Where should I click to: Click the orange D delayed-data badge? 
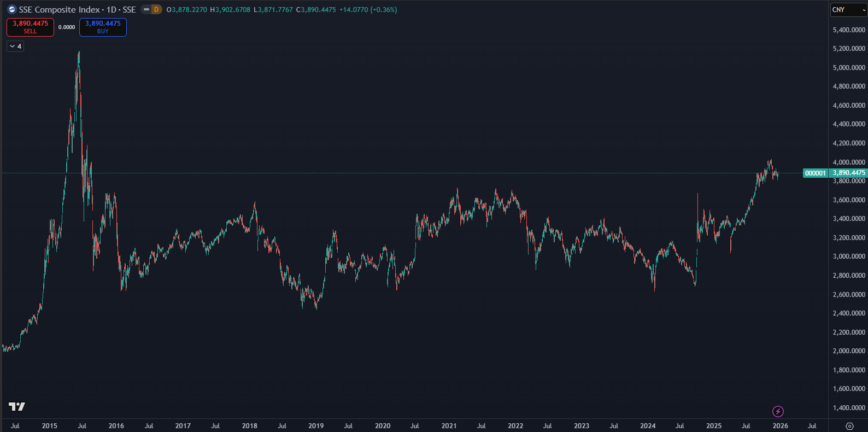coord(156,9)
